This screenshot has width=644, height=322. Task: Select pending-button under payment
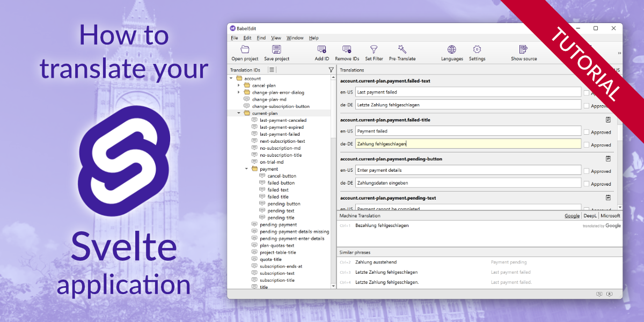click(x=284, y=204)
